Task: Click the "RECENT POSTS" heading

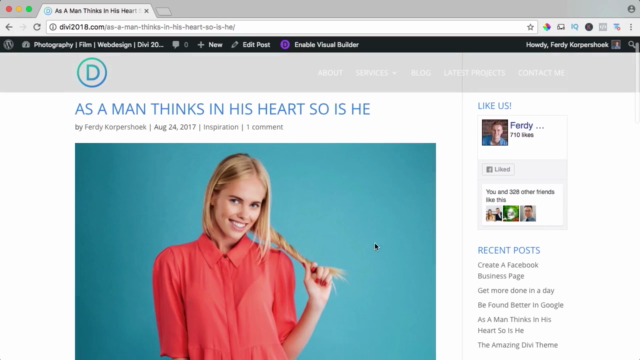Action: [509, 250]
